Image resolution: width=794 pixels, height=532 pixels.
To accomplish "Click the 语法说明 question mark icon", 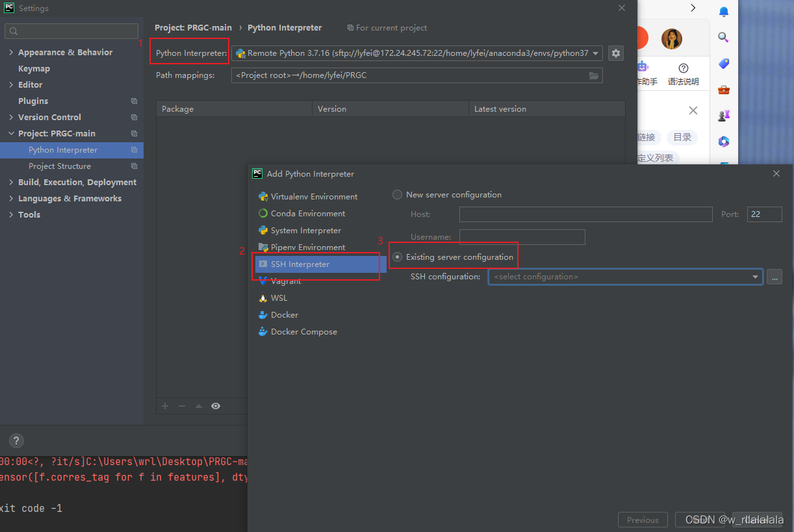I will 684,68.
